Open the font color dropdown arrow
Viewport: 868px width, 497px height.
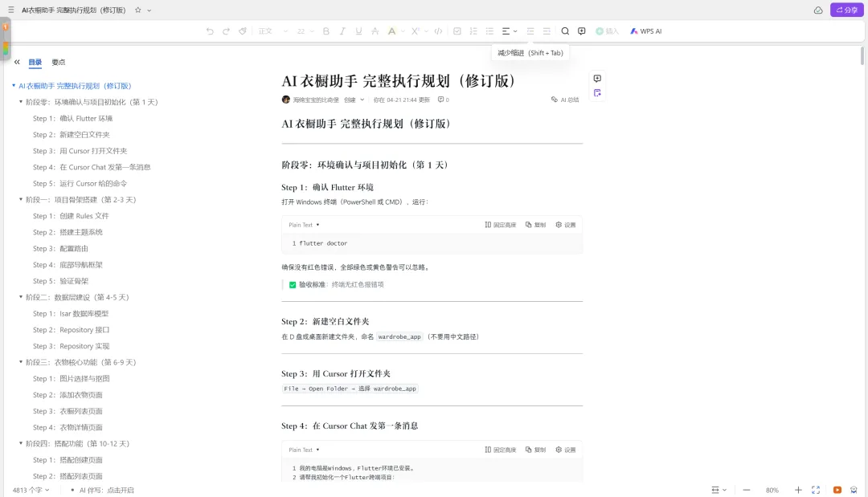click(x=403, y=31)
